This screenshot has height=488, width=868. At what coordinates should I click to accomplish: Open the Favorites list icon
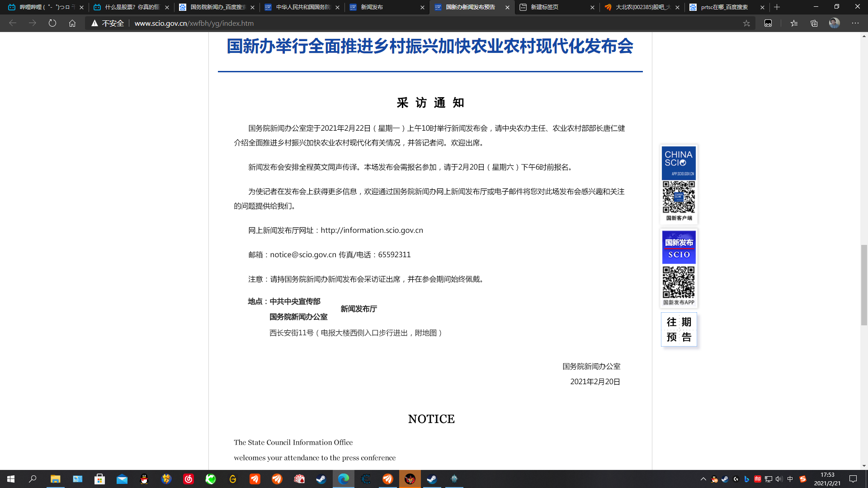[794, 23]
